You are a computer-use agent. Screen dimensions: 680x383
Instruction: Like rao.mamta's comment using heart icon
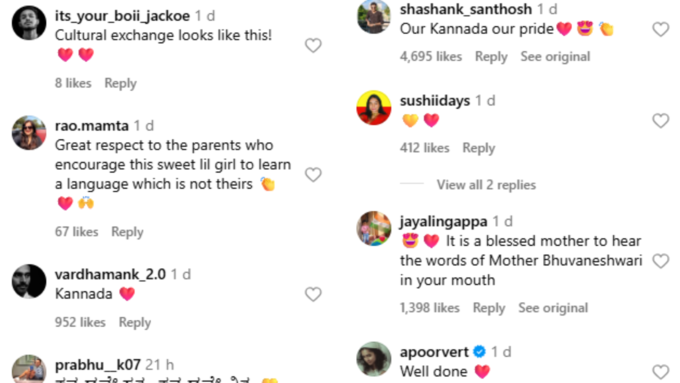(313, 174)
